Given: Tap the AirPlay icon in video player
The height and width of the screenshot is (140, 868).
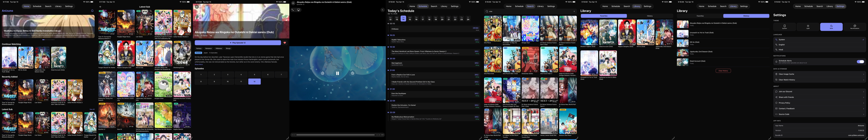Looking at the screenshot, I should pyautogui.click(x=298, y=10).
